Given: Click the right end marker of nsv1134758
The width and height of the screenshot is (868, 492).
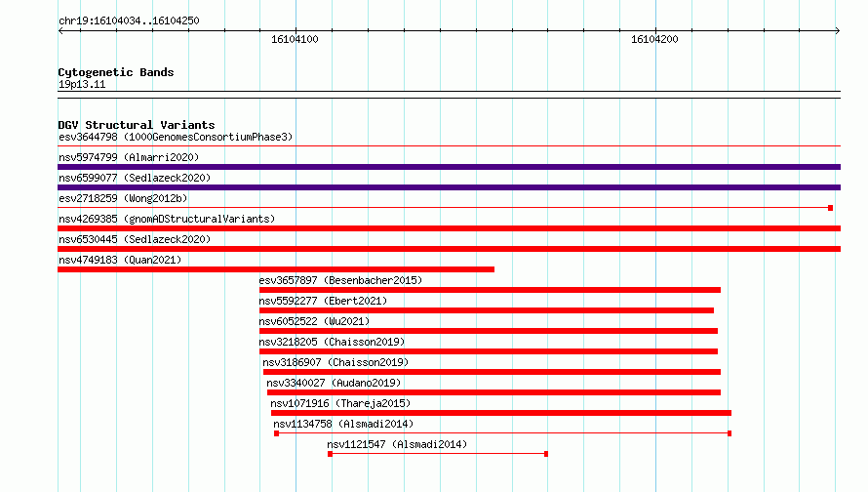Looking at the screenshot, I should (730, 433).
